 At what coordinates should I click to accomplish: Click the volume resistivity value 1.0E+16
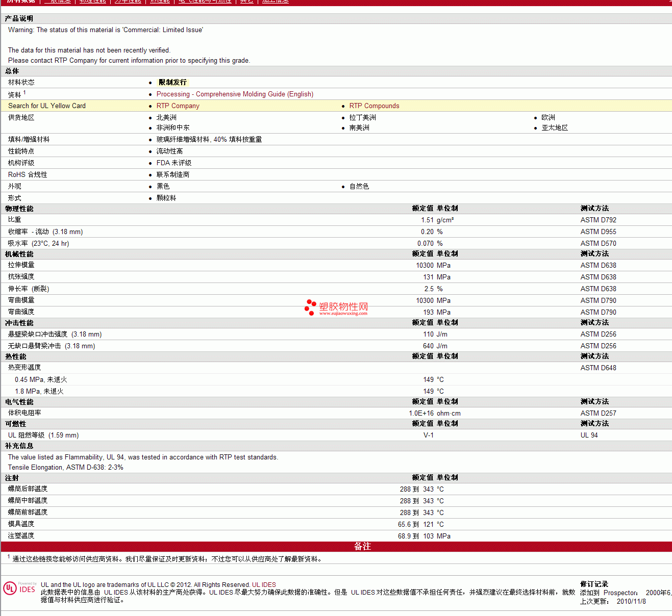(x=421, y=413)
